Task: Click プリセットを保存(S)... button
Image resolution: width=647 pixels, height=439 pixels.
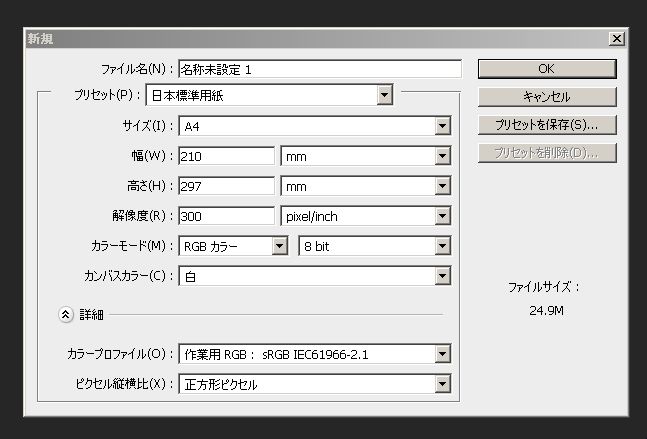Action: pos(547,125)
